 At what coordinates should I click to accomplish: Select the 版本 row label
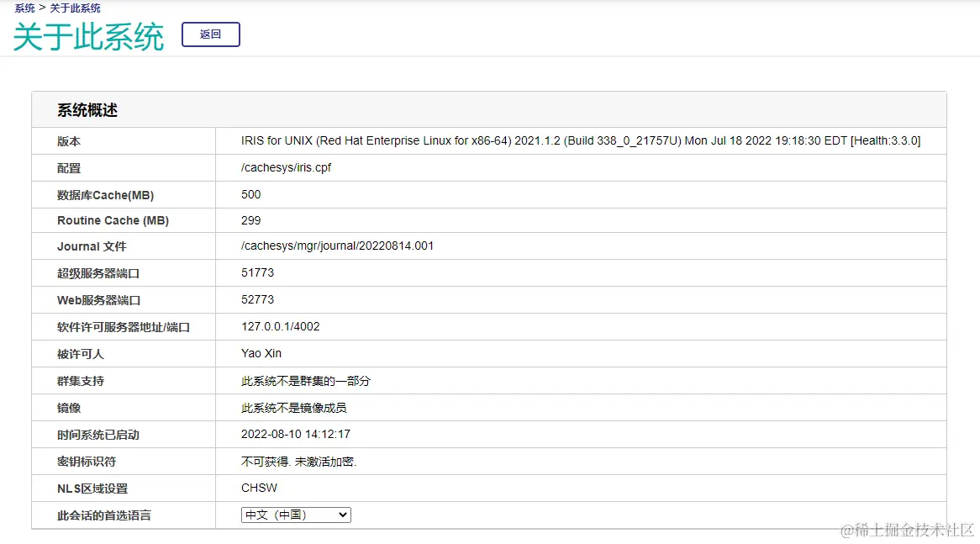point(69,141)
